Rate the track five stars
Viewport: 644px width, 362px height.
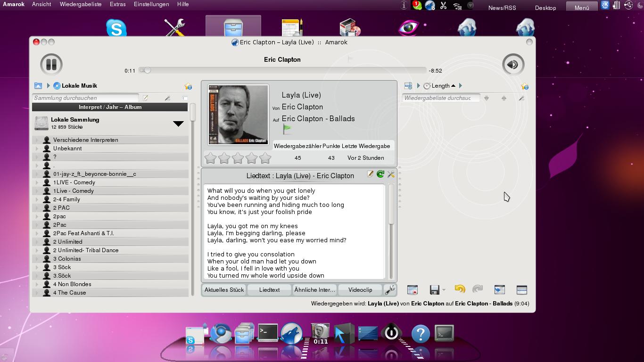(265, 158)
